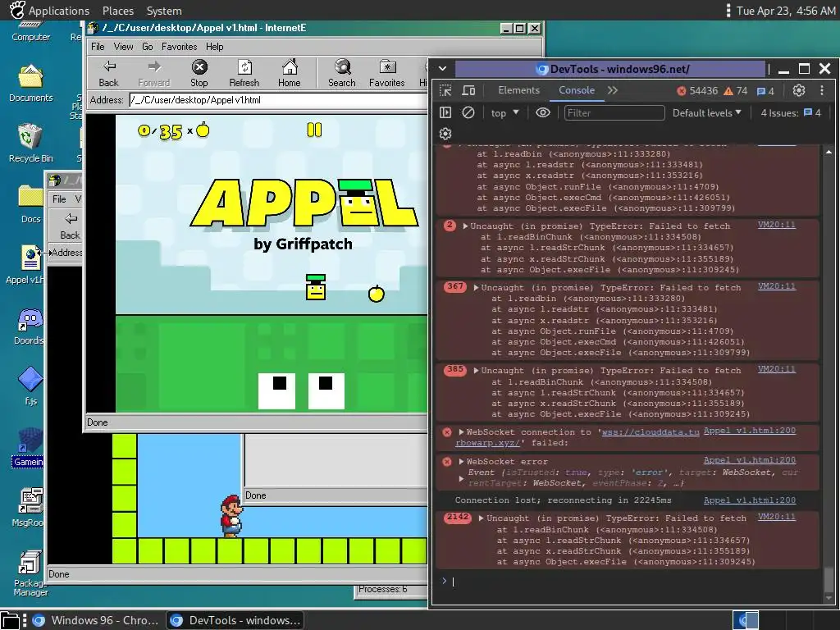Show the console sidebar panel
Screen dimensions: 840x630
pos(445,112)
